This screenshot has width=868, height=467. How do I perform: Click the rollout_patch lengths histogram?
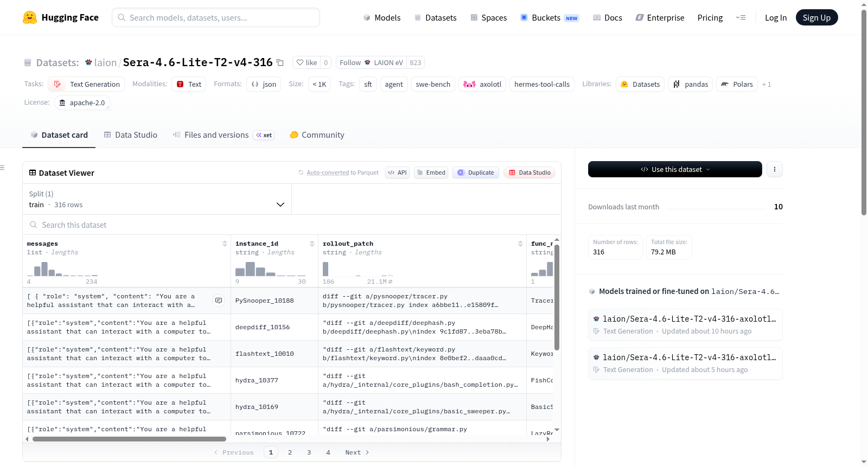358,268
